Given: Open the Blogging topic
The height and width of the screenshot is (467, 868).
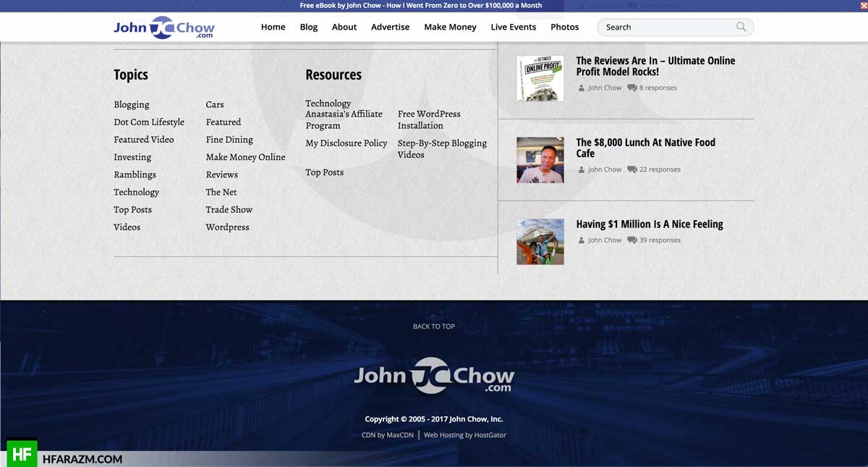Looking at the screenshot, I should [x=132, y=104].
